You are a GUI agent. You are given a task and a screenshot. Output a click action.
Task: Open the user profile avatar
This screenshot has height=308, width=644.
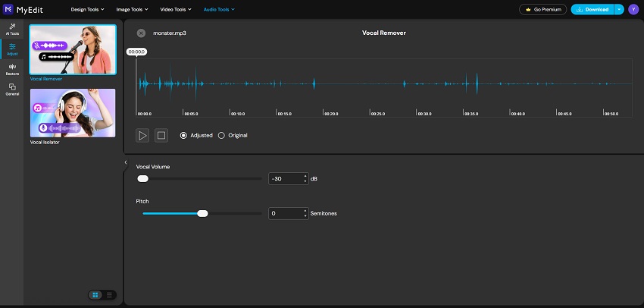pos(633,9)
